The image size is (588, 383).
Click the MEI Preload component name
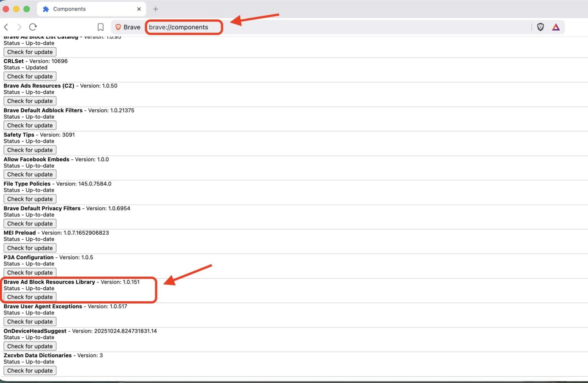(20, 233)
